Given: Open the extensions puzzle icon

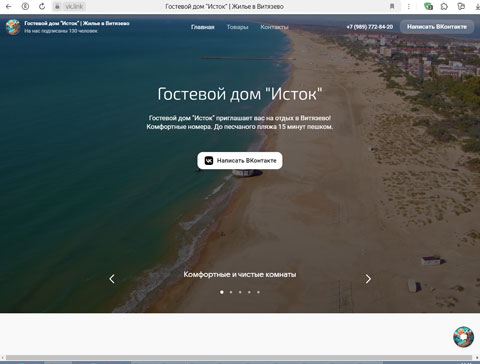Looking at the screenshot, I should (x=444, y=6).
